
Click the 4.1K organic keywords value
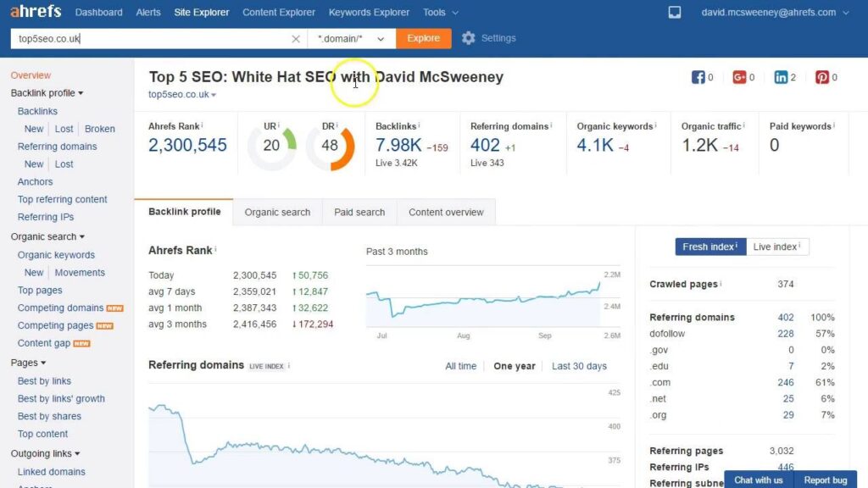tap(594, 145)
